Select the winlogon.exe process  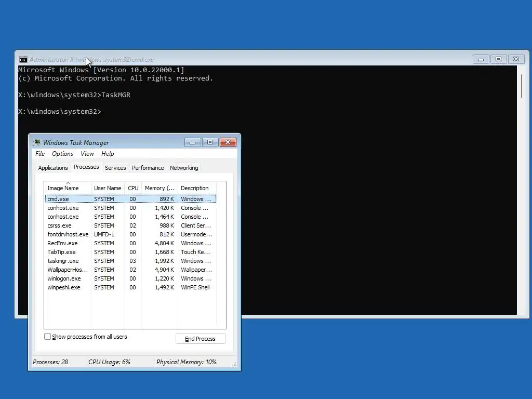(x=130, y=278)
